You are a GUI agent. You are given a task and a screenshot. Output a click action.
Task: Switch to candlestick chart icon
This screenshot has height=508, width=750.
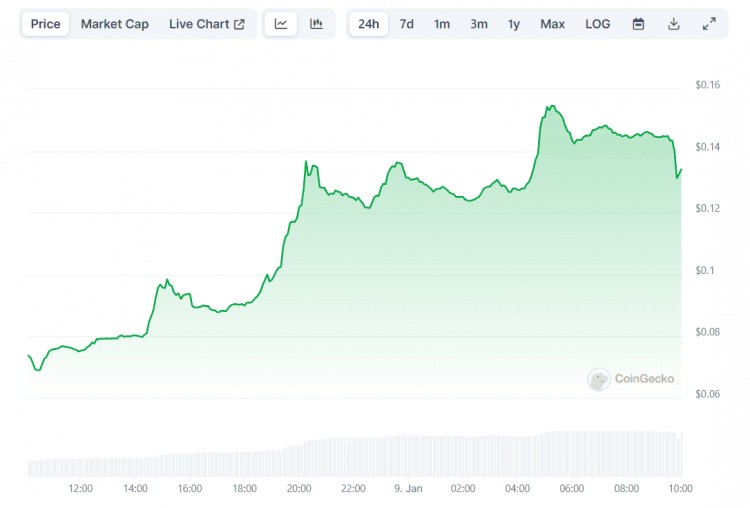(x=316, y=24)
